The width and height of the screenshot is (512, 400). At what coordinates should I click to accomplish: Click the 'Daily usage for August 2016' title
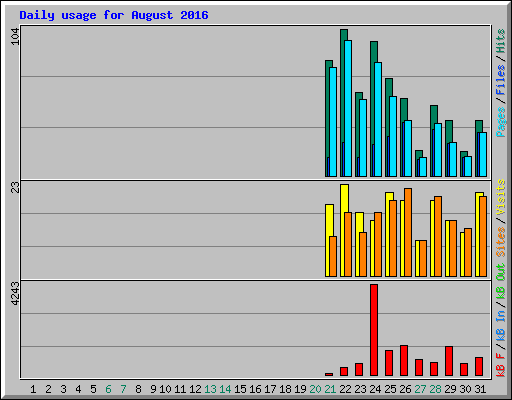pos(114,15)
